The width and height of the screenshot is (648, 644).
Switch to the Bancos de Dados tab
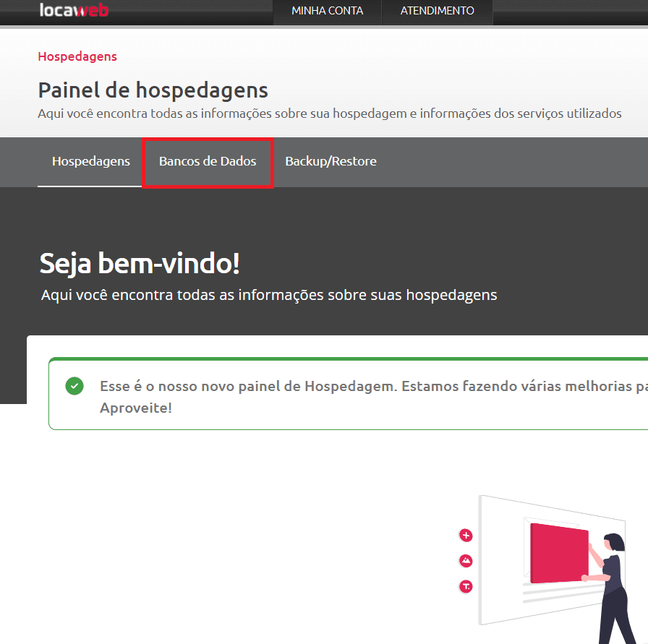pyautogui.click(x=208, y=161)
